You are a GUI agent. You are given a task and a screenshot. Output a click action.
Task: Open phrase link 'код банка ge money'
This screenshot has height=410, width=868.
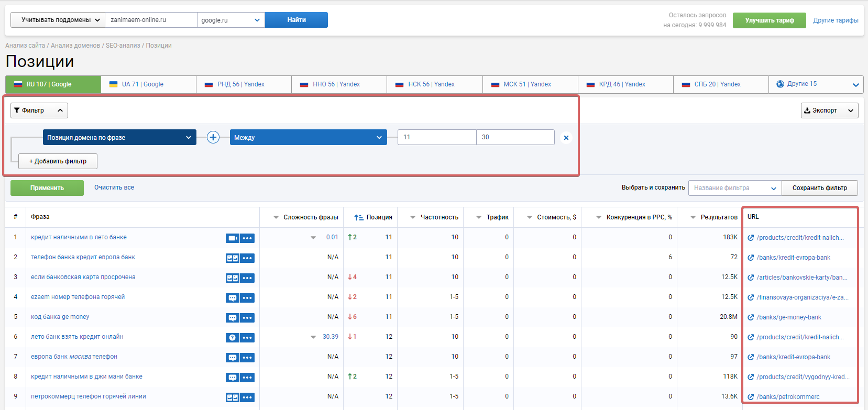(x=60, y=317)
